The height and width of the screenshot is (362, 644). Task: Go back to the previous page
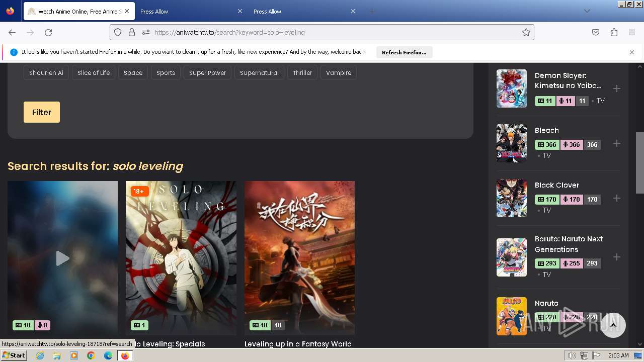point(12,32)
